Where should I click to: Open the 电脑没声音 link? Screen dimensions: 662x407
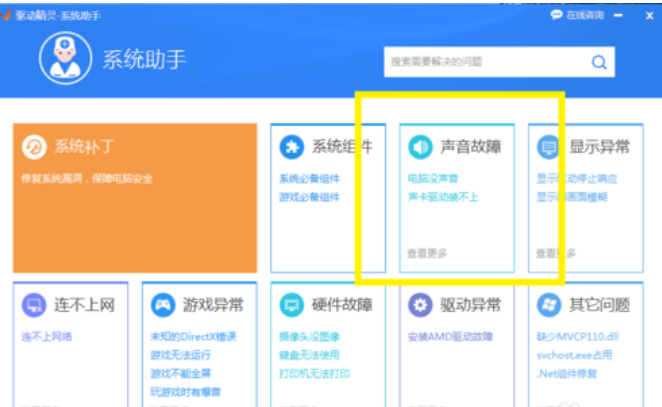(x=432, y=179)
